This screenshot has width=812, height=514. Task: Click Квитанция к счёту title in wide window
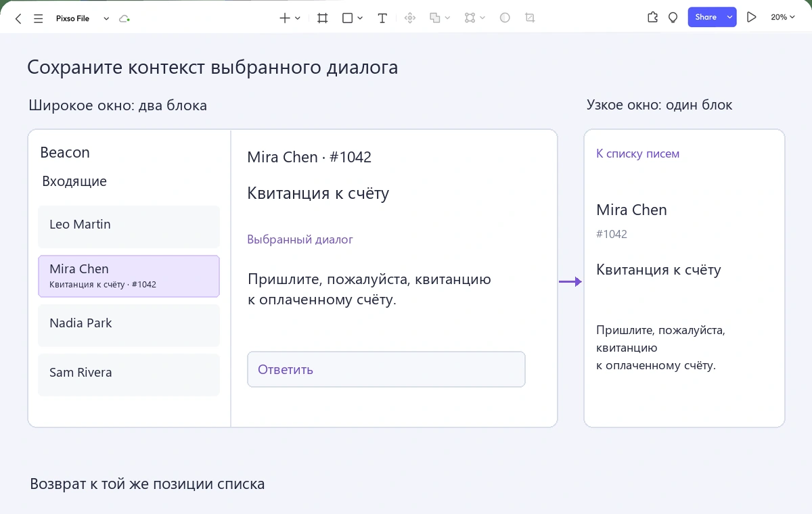tap(318, 194)
